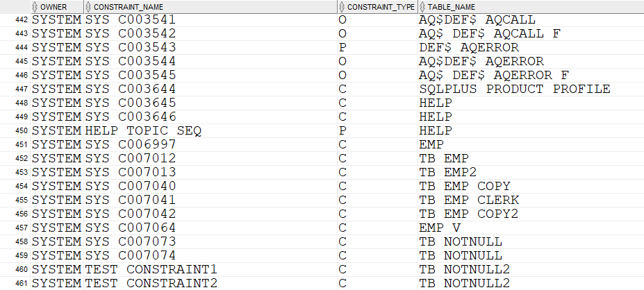Screen dimensions: 644x290
Task: Click the AQ$DEF$ AQERROR table name
Action: (x=481, y=62)
